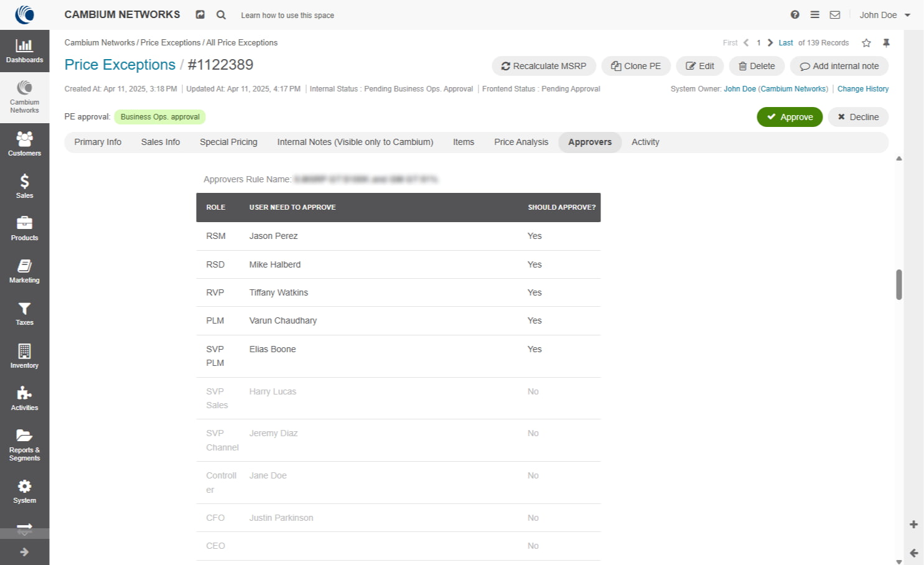Image resolution: width=924 pixels, height=565 pixels.
Task: Click the Cambium logo at top left
Action: (24, 14)
